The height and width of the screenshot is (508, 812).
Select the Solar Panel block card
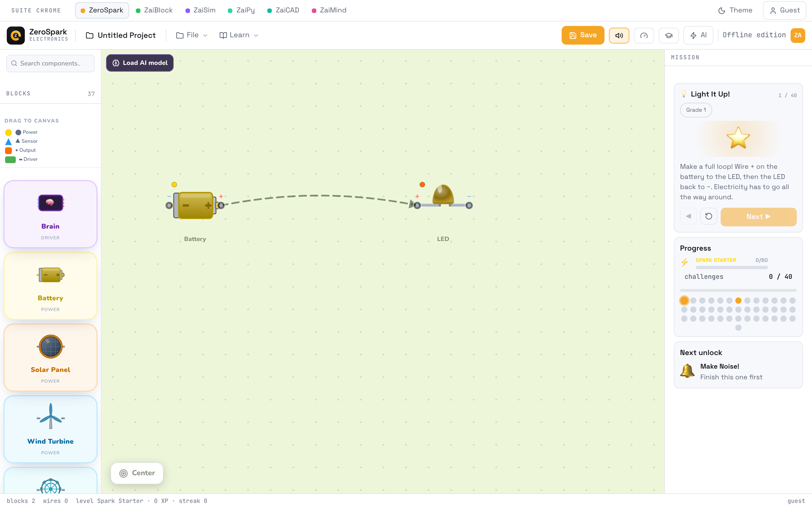pyautogui.click(x=50, y=358)
